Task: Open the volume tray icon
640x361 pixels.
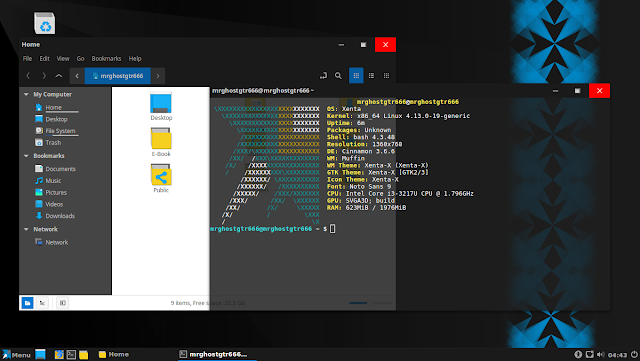Action: click(600, 354)
